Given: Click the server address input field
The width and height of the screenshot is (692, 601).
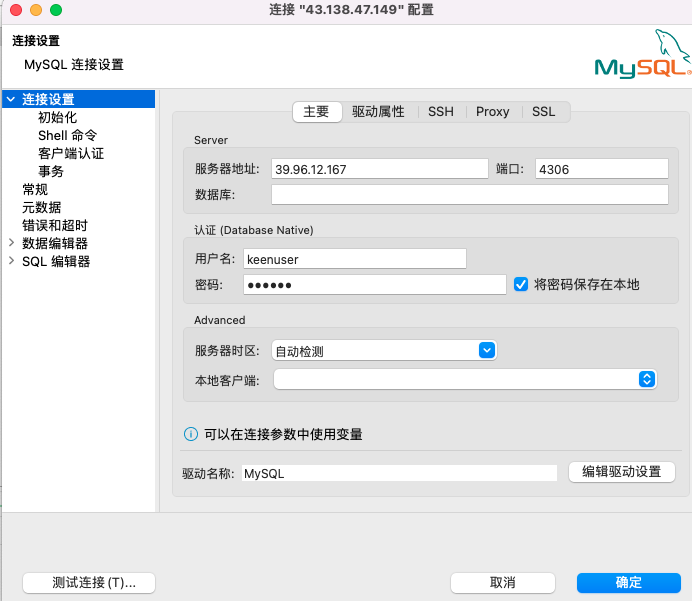Looking at the screenshot, I should point(380,169).
